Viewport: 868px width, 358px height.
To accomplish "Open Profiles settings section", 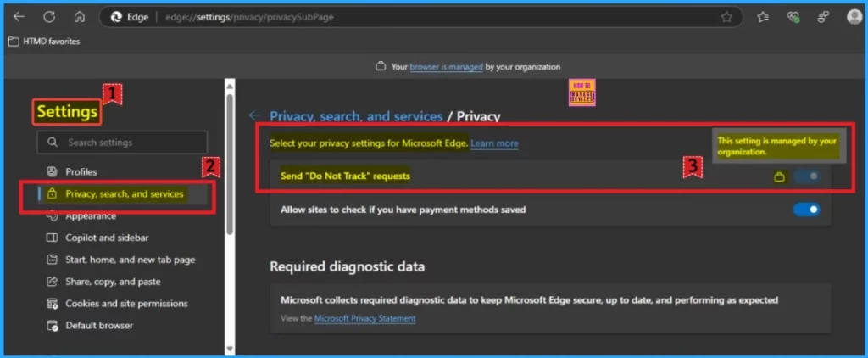I will click(81, 172).
